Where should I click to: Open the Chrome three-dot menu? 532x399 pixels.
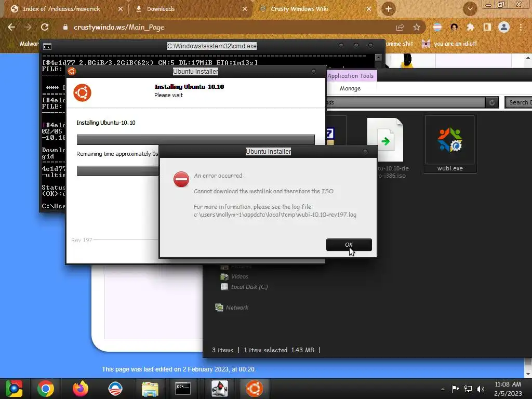click(521, 27)
